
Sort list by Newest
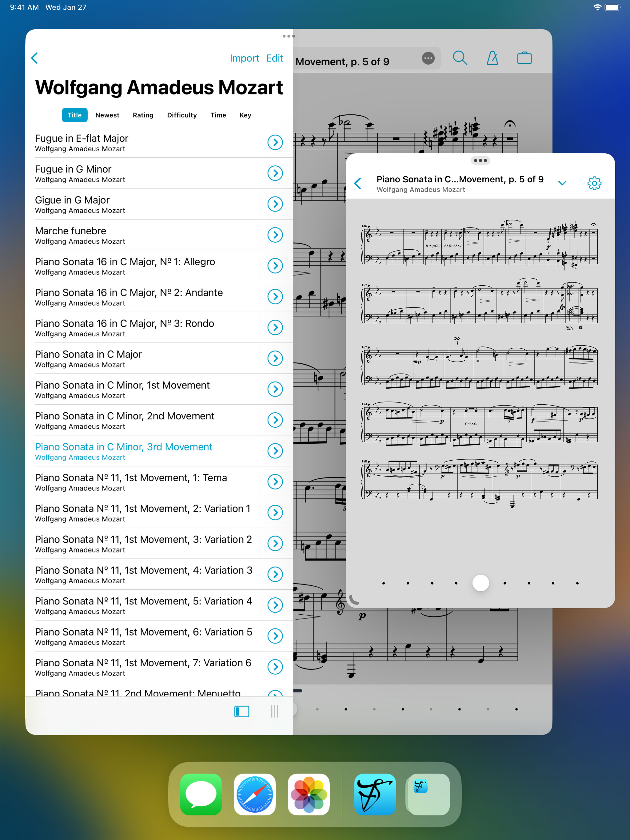click(x=107, y=115)
